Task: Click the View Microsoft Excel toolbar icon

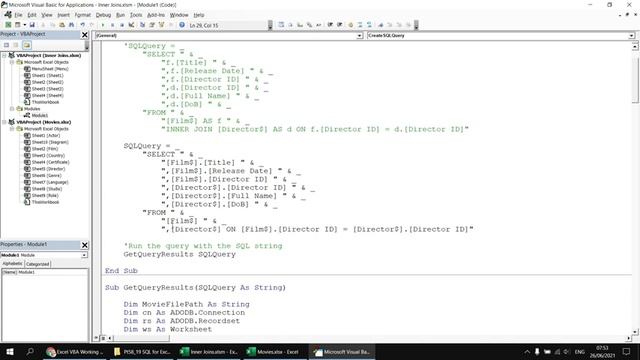Action: click(8, 25)
